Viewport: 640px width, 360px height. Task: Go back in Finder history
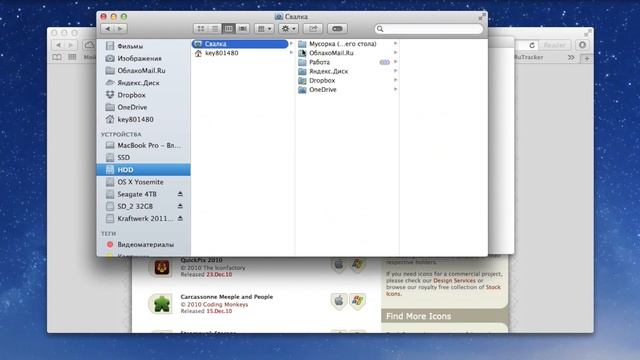point(108,29)
